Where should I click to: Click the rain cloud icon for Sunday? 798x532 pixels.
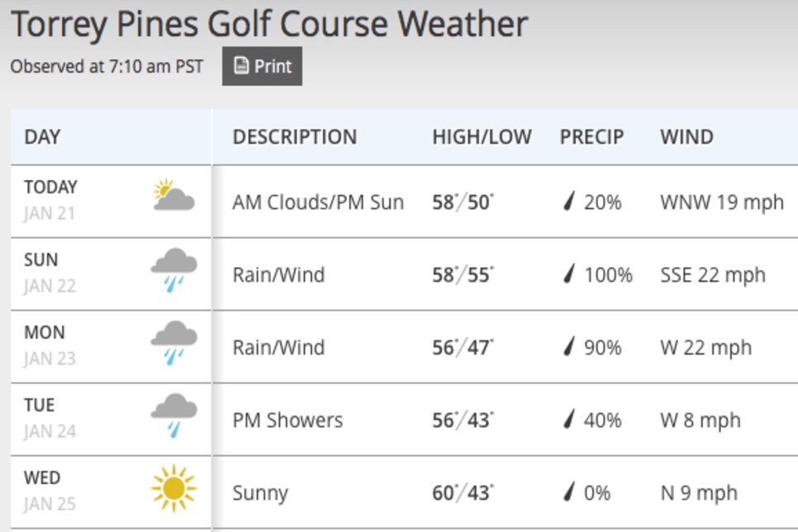coord(173,270)
